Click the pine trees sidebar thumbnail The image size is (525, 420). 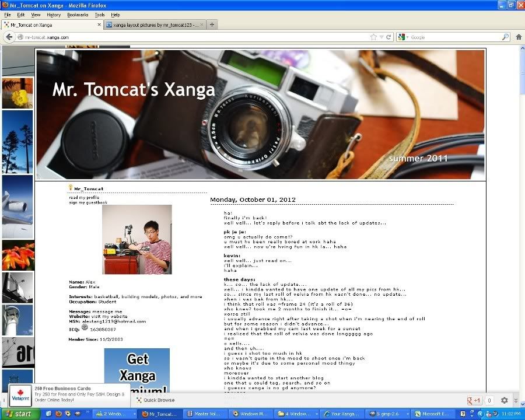tap(17, 142)
